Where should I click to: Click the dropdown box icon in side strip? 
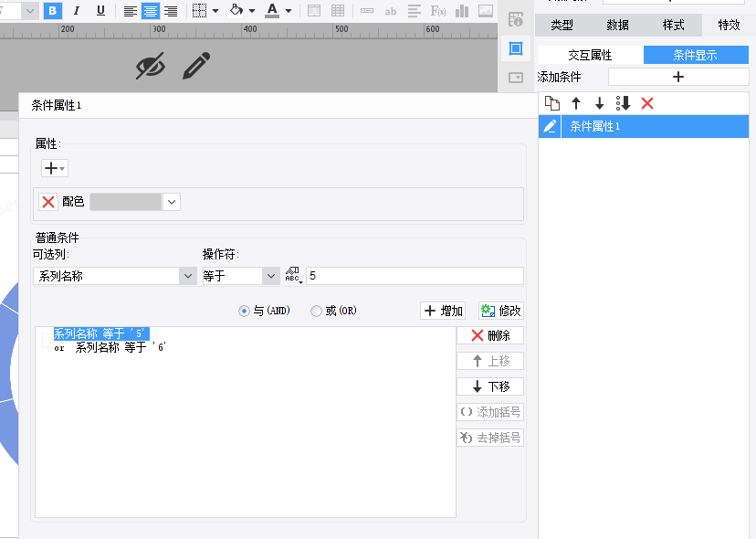point(516,78)
